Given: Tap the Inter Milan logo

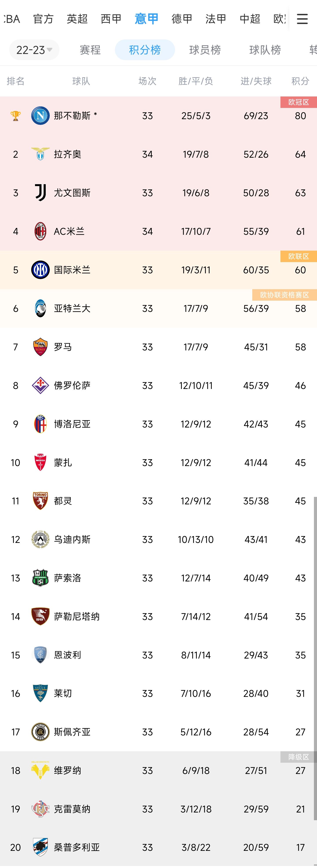Looking at the screenshot, I should [40, 270].
